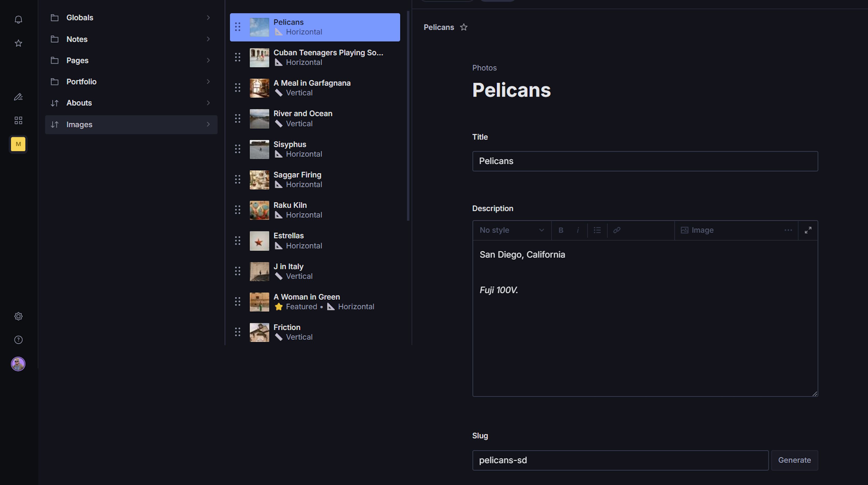Toggle italic formatting in Description editor
The width and height of the screenshot is (868, 485).
click(577, 230)
